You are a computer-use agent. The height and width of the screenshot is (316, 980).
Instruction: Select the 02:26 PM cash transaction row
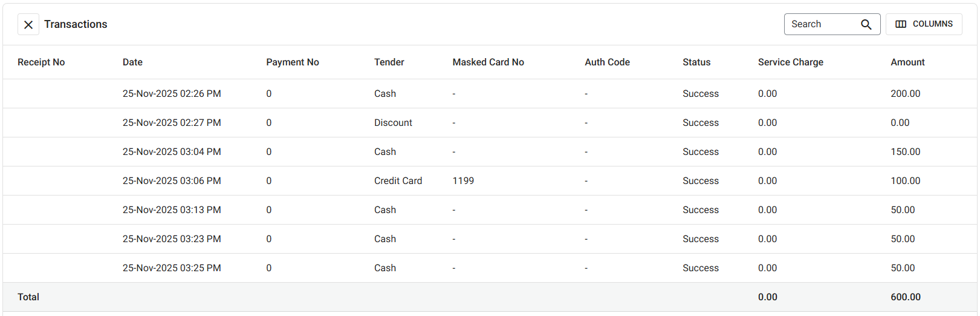[172, 94]
